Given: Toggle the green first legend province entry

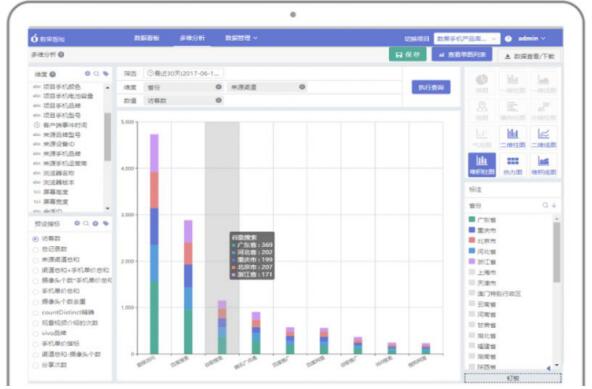Looking at the screenshot, I should 482,219.
